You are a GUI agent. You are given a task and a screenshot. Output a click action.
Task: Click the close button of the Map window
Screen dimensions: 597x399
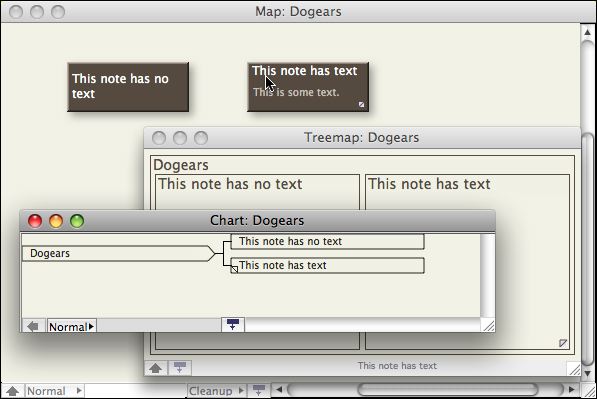tap(16, 12)
